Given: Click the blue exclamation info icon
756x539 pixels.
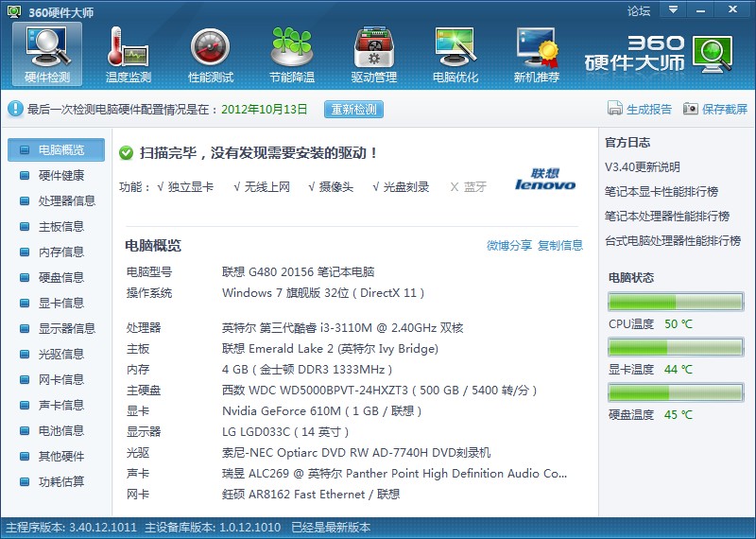Looking at the screenshot, I should [15, 109].
